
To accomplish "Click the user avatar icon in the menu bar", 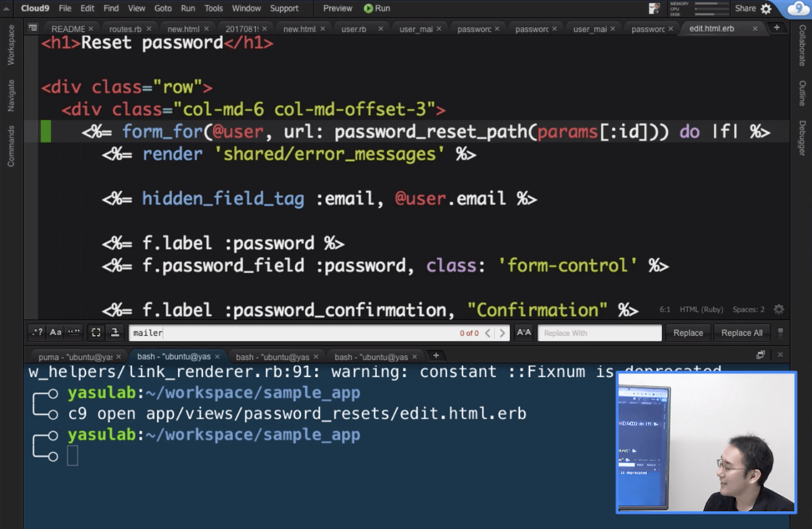I will pyautogui.click(x=654, y=8).
